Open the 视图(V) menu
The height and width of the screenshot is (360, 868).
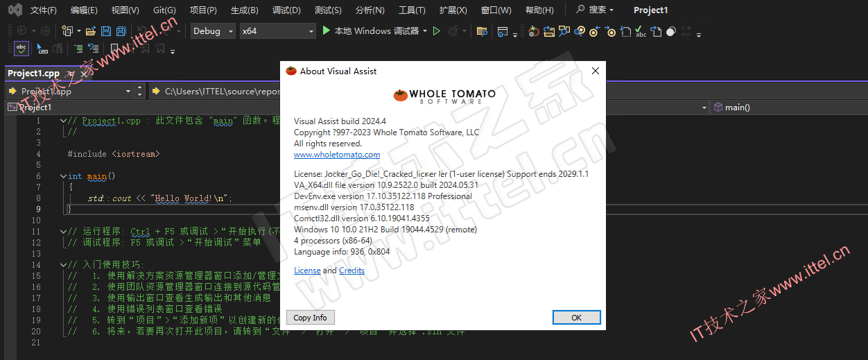tap(125, 10)
